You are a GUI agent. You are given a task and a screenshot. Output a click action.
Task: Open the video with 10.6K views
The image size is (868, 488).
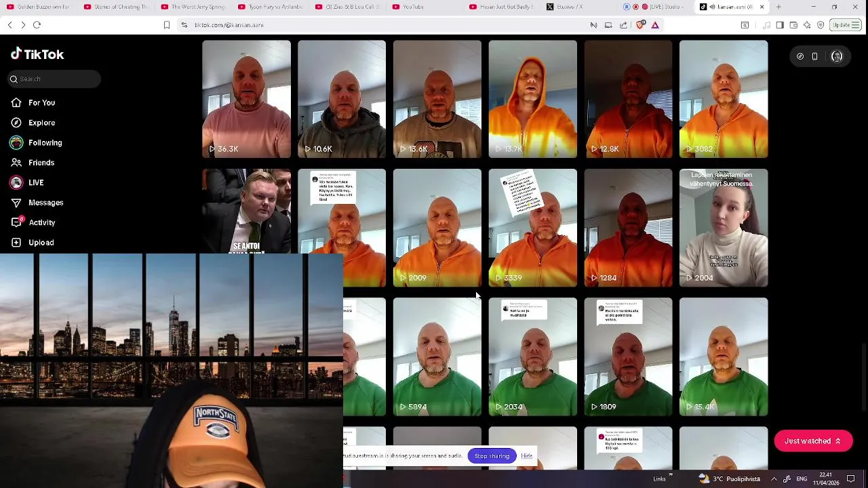[342, 99]
